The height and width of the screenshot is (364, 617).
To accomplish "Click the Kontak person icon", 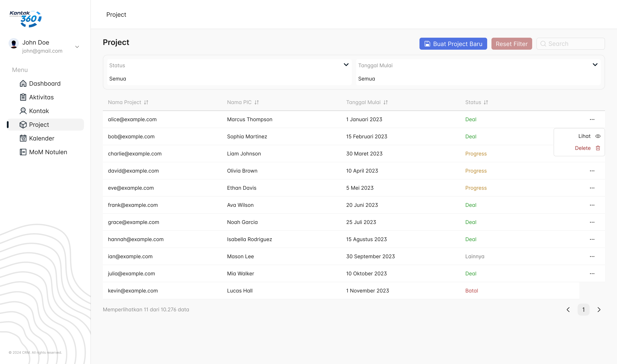I will (x=23, y=111).
